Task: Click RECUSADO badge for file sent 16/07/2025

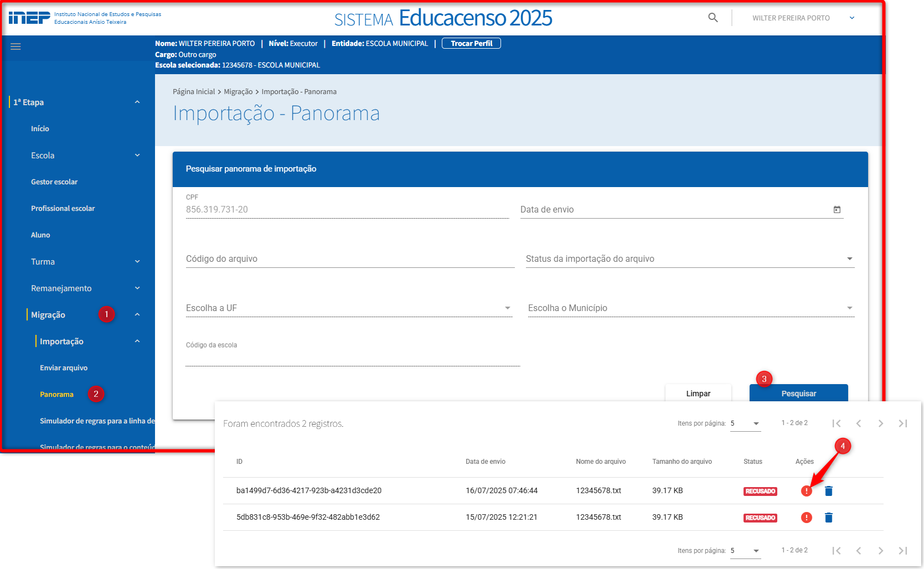Action: (760, 492)
